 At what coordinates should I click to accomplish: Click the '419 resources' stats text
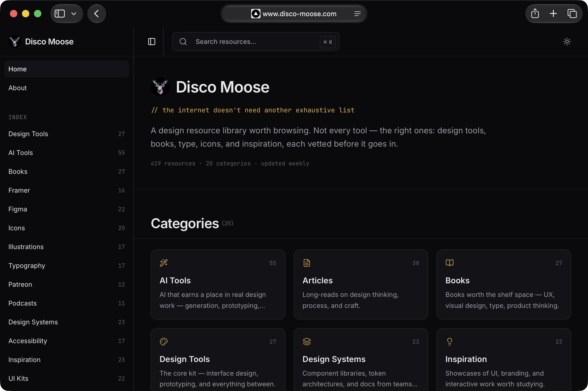click(173, 164)
